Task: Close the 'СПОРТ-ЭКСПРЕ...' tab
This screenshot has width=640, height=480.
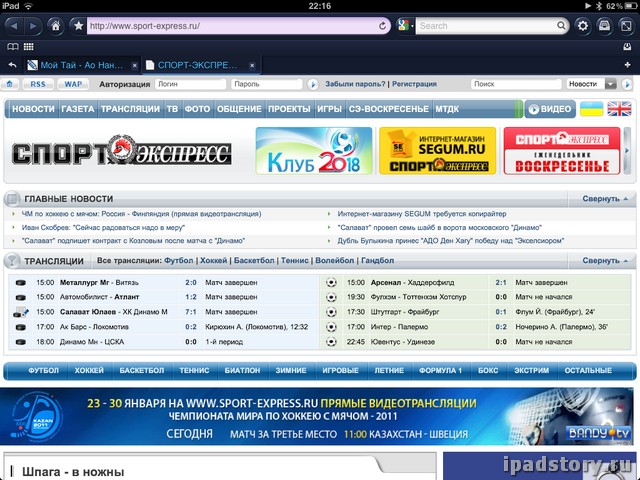Action: 252,65
